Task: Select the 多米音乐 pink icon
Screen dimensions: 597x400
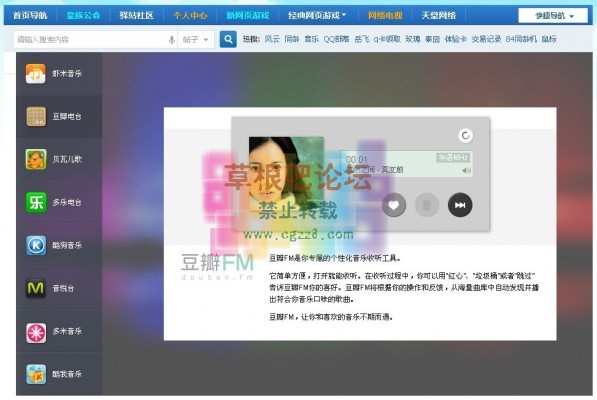Action: [36, 333]
